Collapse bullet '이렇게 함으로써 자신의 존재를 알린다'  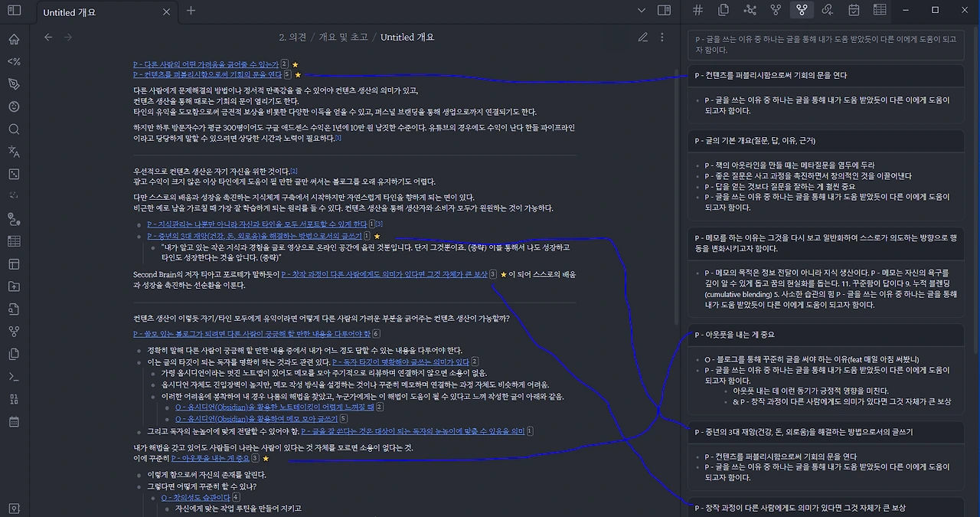click(x=140, y=475)
